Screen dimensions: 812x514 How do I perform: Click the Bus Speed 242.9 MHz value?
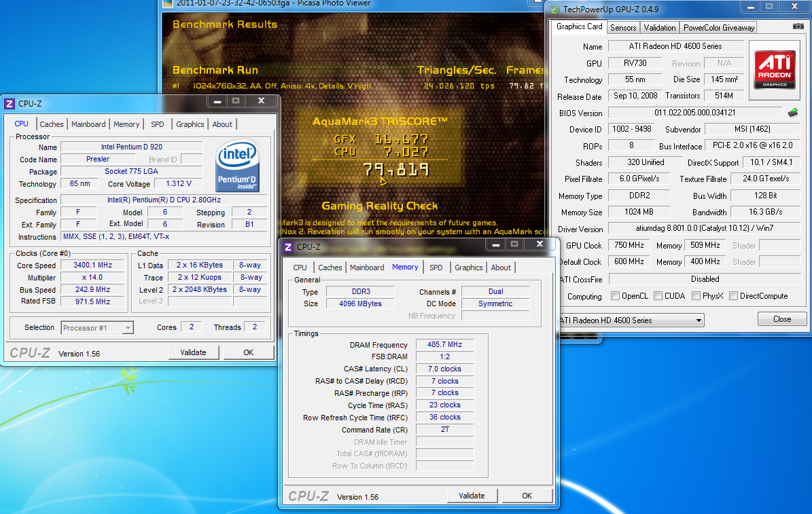coord(92,289)
